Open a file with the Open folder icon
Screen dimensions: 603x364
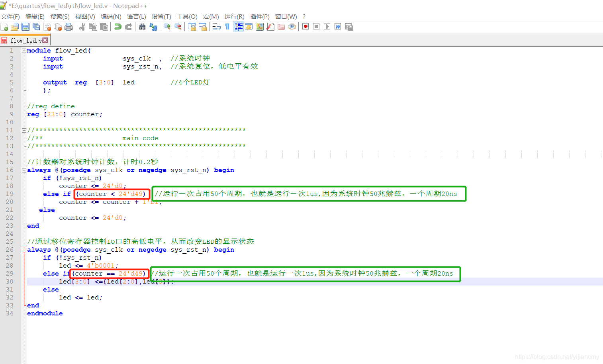pyautogui.click(x=15, y=27)
